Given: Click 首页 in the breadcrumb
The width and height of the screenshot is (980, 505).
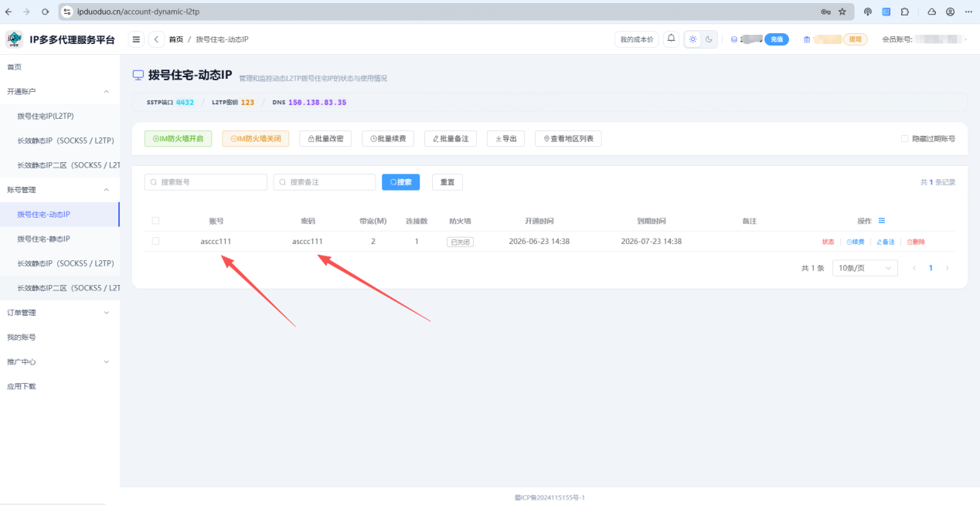Looking at the screenshot, I should click(176, 39).
